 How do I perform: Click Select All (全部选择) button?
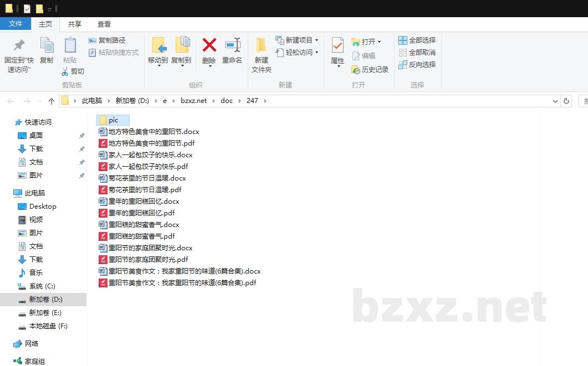coord(417,40)
